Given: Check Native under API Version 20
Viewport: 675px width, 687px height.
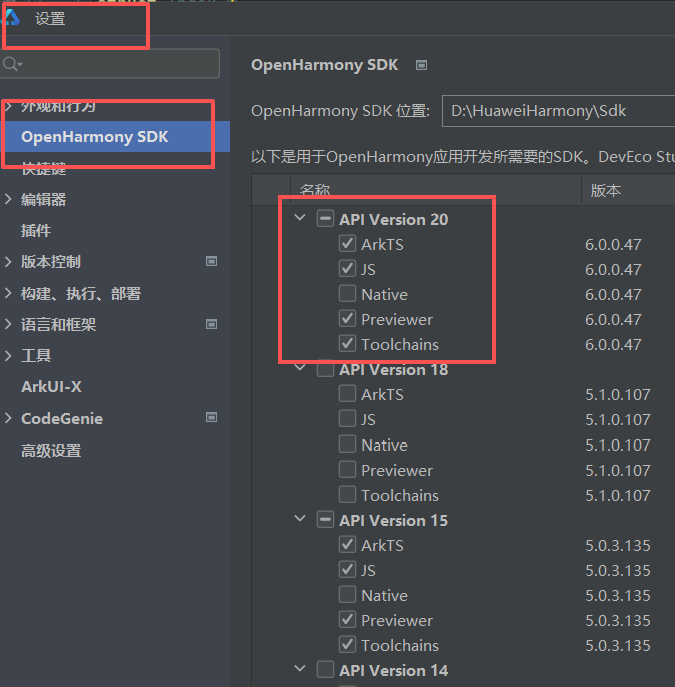Looking at the screenshot, I should click(347, 294).
